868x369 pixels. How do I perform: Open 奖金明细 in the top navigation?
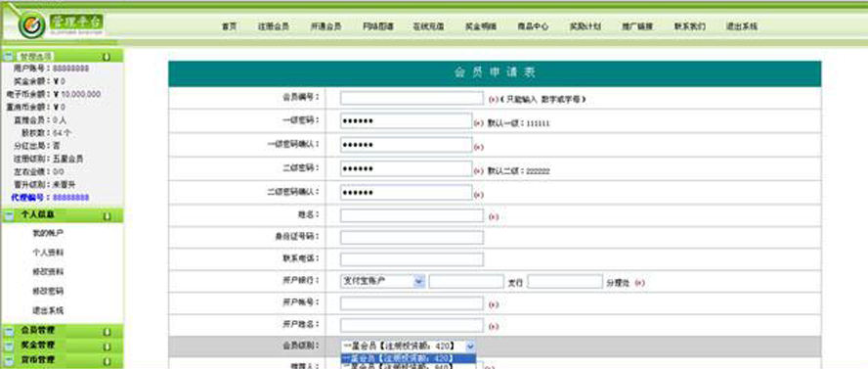point(481,26)
